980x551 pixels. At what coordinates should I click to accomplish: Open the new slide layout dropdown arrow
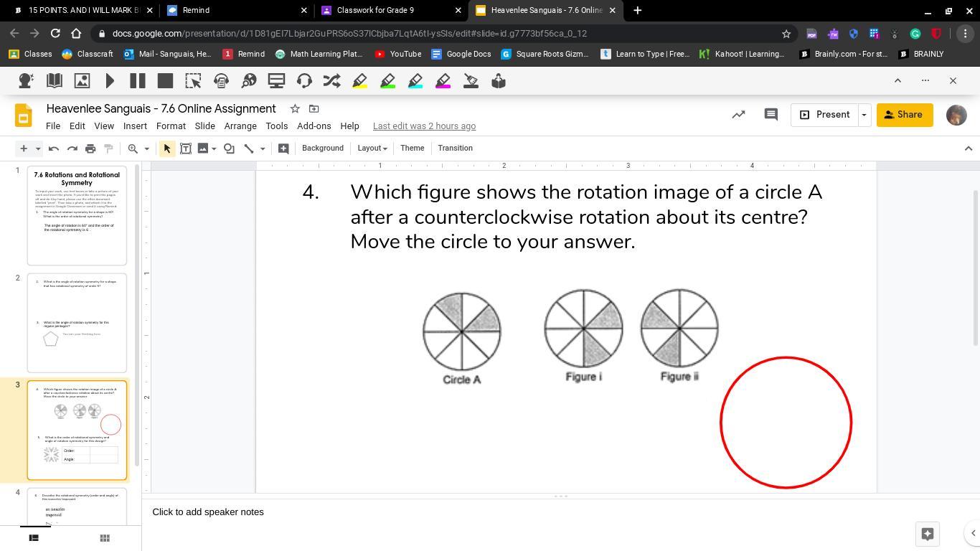pos(38,149)
